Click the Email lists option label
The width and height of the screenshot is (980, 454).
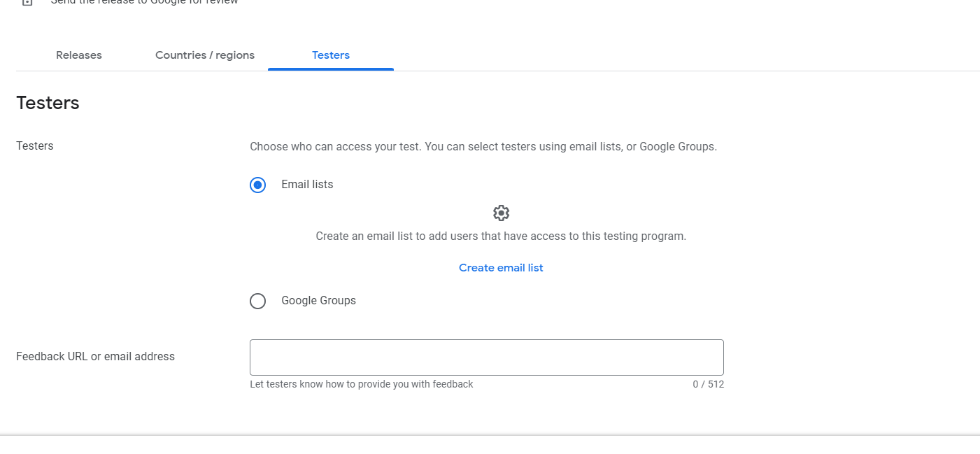click(x=307, y=185)
